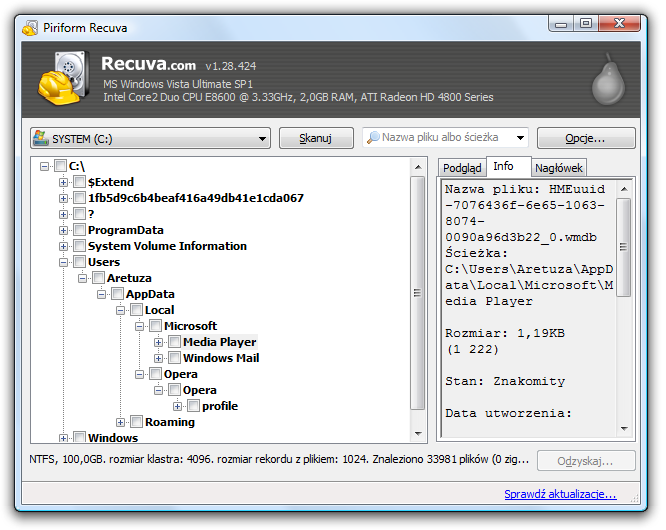Check the Media Player checkbox
The image size is (666, 530).
[x=175, y=341]
